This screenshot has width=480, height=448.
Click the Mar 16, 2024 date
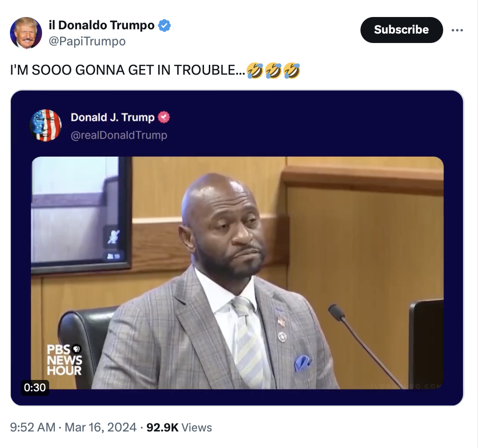[x=101, y=428]
